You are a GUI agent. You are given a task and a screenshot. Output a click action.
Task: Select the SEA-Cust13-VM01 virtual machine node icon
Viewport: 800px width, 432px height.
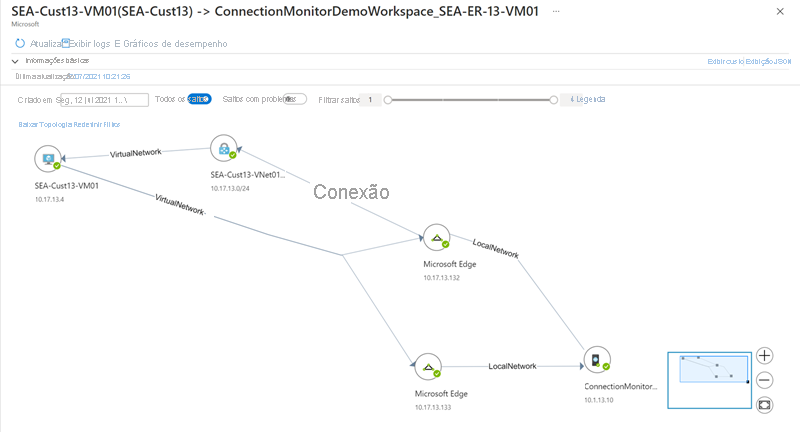point(48,159)
